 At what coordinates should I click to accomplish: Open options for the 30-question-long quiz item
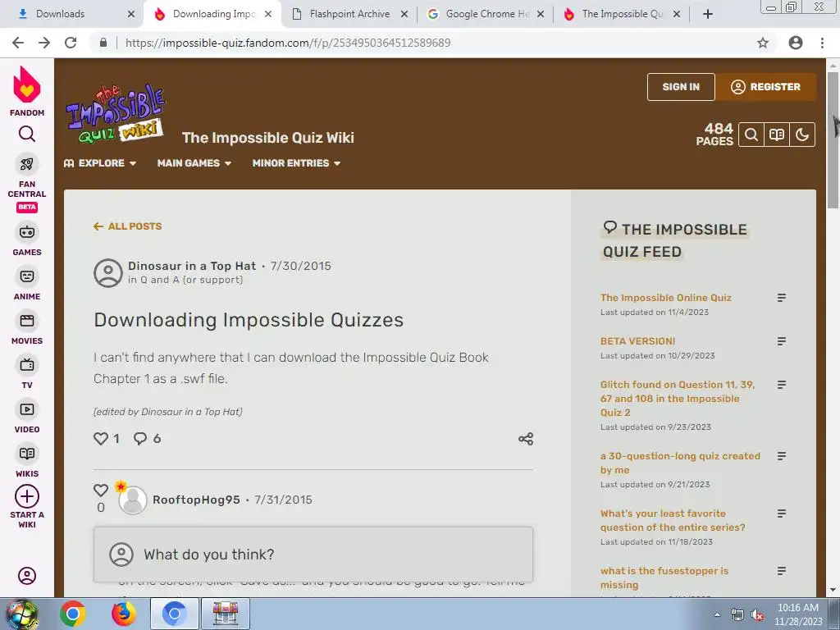(782, 456)
